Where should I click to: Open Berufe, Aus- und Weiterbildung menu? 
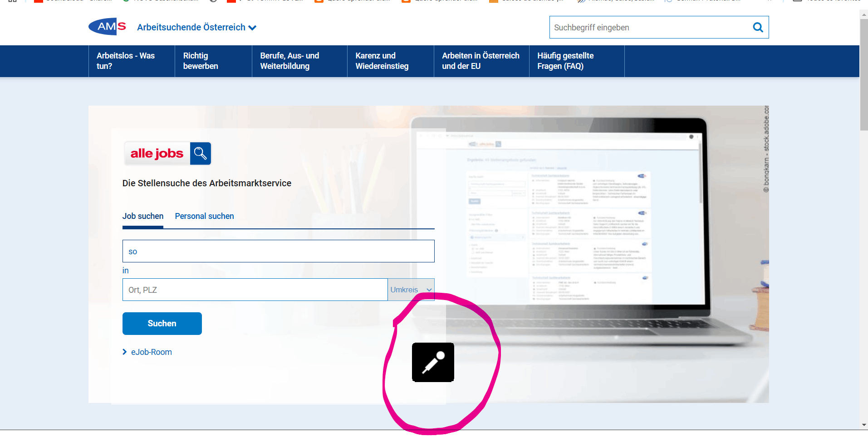pyautogui.click(x=299, y=61)
